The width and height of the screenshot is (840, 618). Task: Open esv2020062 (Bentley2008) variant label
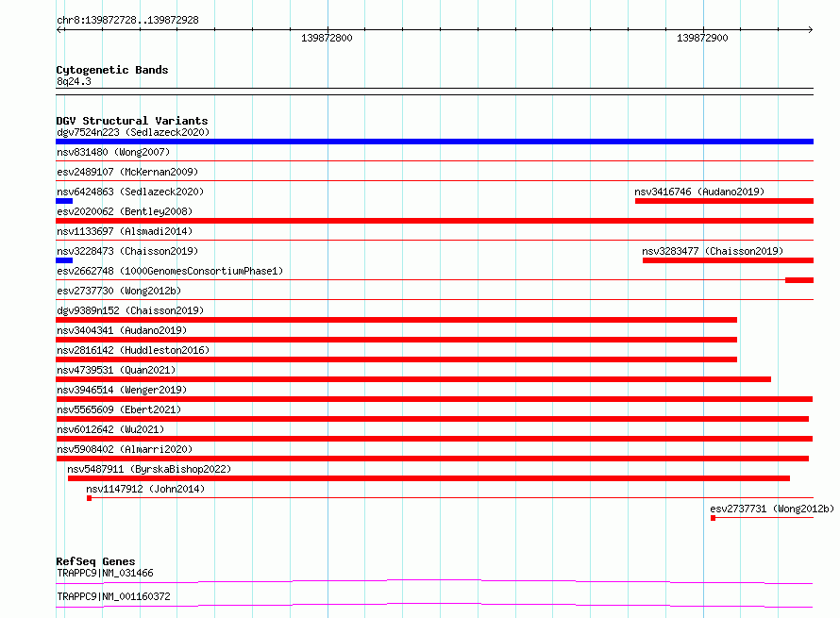pyautogui.click(x=125, y=211)
